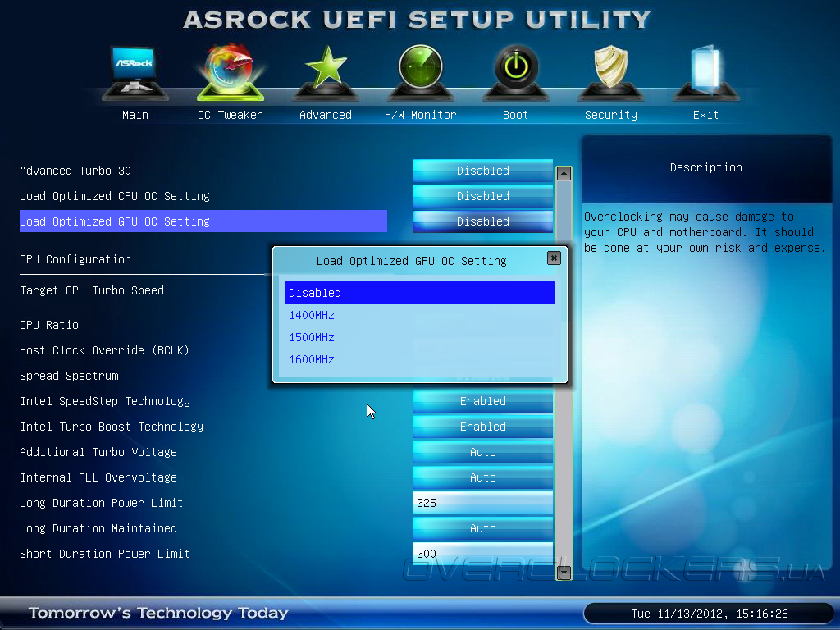Edit Short Duration Power Limit field 200
Screen dimensions: 840x630
click(482, 554)
